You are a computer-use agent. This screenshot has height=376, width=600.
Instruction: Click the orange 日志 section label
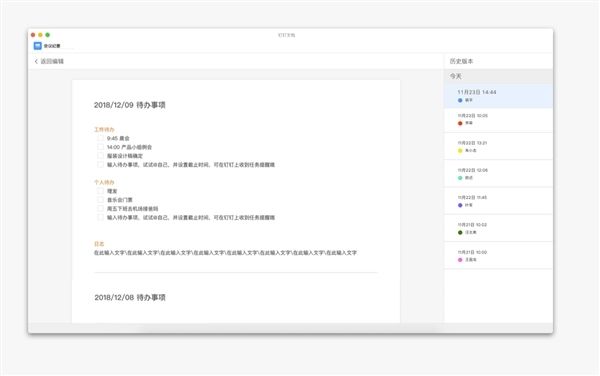point(99,244)
